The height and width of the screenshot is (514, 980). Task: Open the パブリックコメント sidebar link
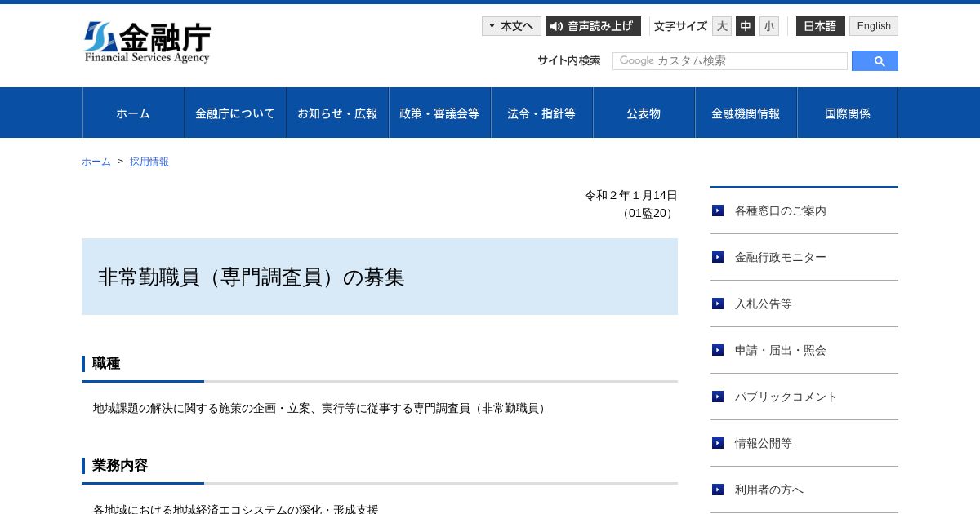(786, 397)
